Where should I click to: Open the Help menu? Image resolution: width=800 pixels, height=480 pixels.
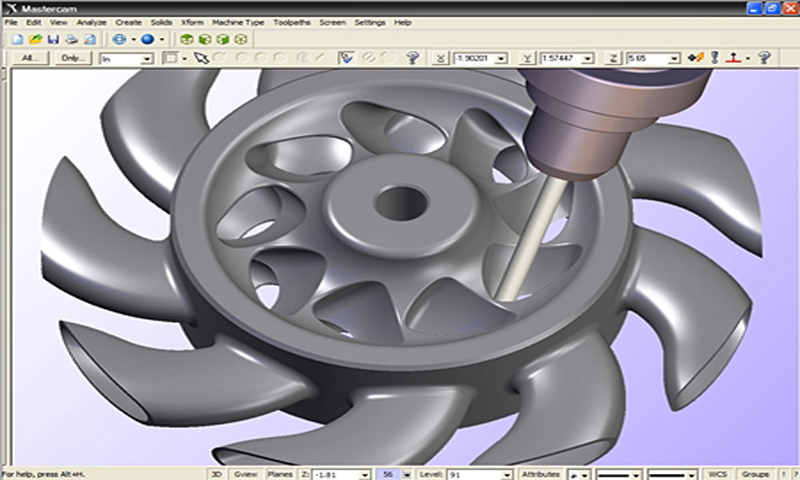tap(403, 22)
